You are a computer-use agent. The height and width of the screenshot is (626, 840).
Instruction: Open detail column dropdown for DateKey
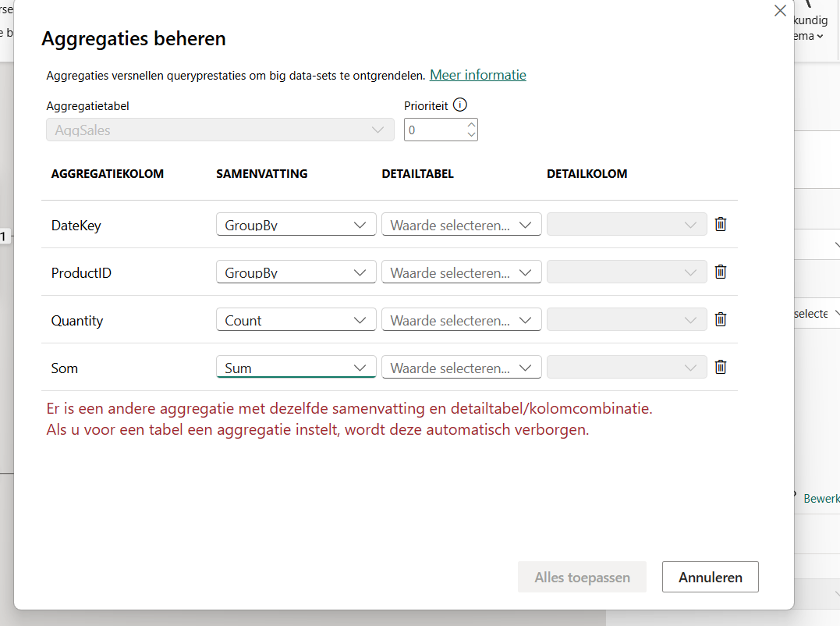626,225
